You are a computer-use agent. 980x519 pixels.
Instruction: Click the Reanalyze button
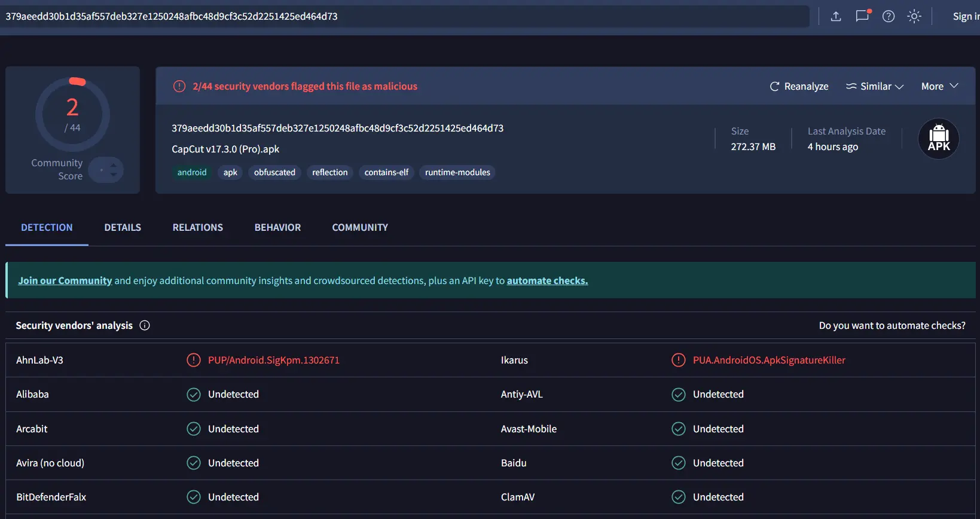[x=799, y=86]
